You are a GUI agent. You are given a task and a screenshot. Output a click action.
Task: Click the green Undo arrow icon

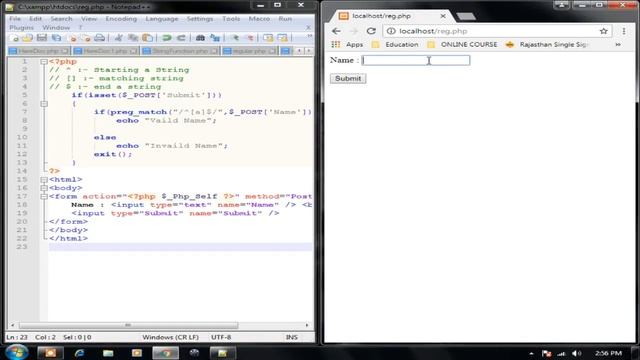(x=167, y=38)
